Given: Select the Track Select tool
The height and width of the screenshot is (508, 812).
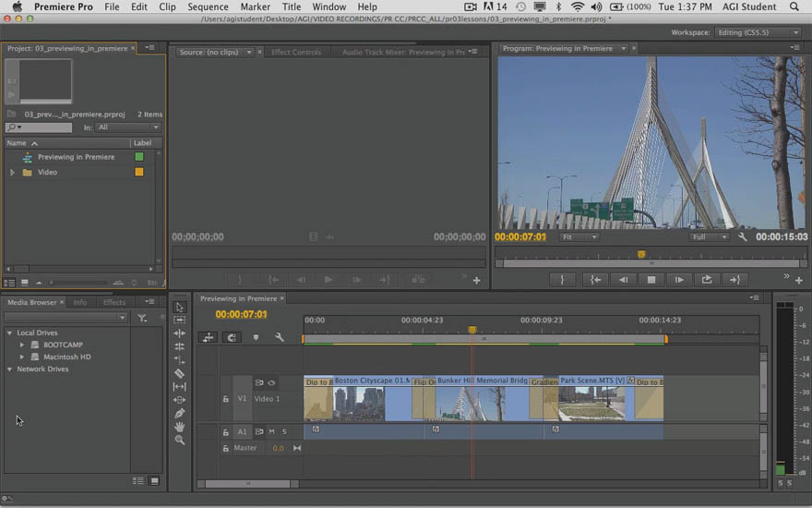Looking at the screenshot, I should point(180,320).
